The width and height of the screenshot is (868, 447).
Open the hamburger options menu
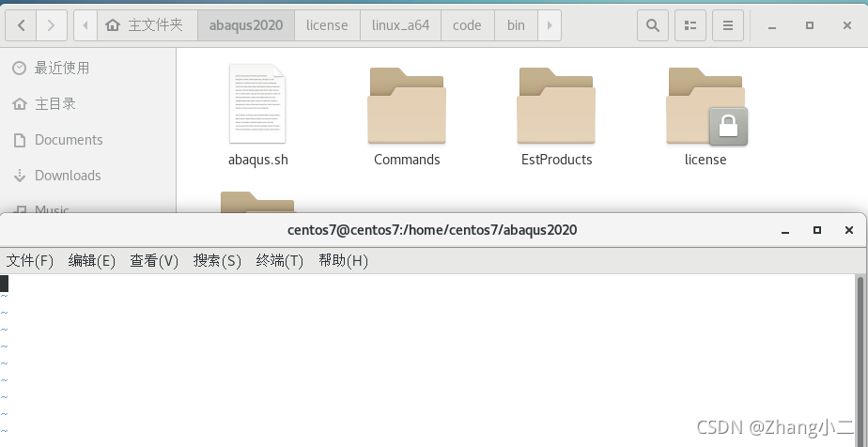click(x=727, y=25)
